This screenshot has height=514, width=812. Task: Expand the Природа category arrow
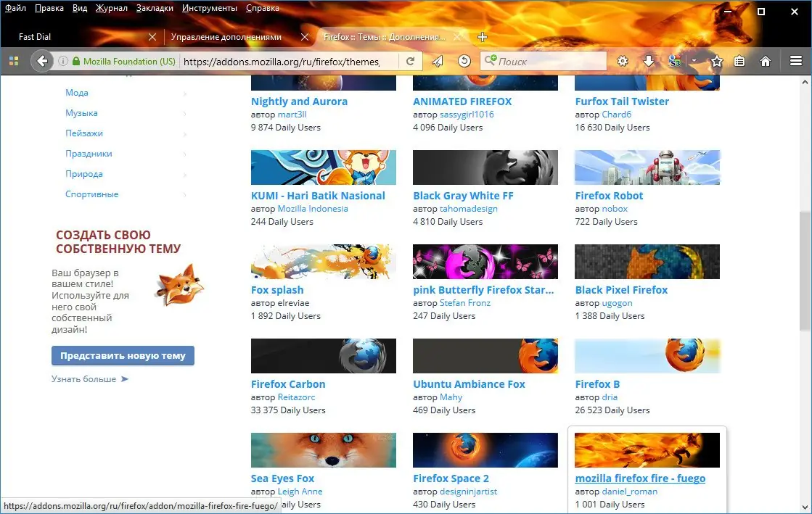coord(185,175)
